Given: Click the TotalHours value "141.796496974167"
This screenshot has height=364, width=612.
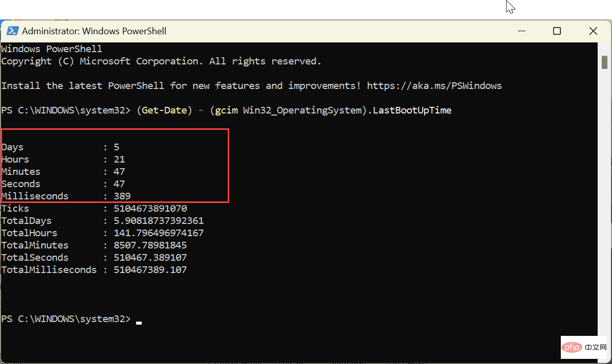Looking at the screenshot, I should pos(159,233).
